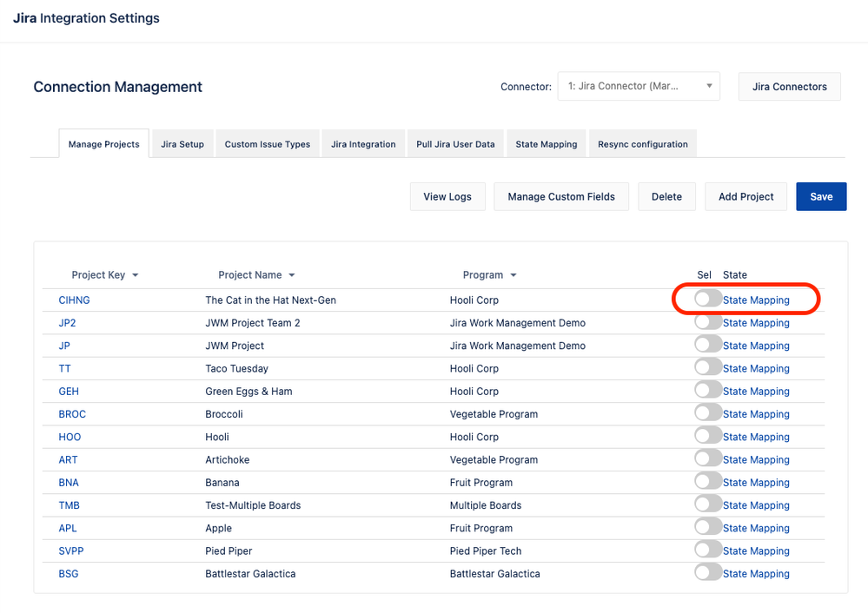This screenshot has width=868, height=613.
Task: Open State Mapping for Pied Piper row
Action: [x=756, y=551]
